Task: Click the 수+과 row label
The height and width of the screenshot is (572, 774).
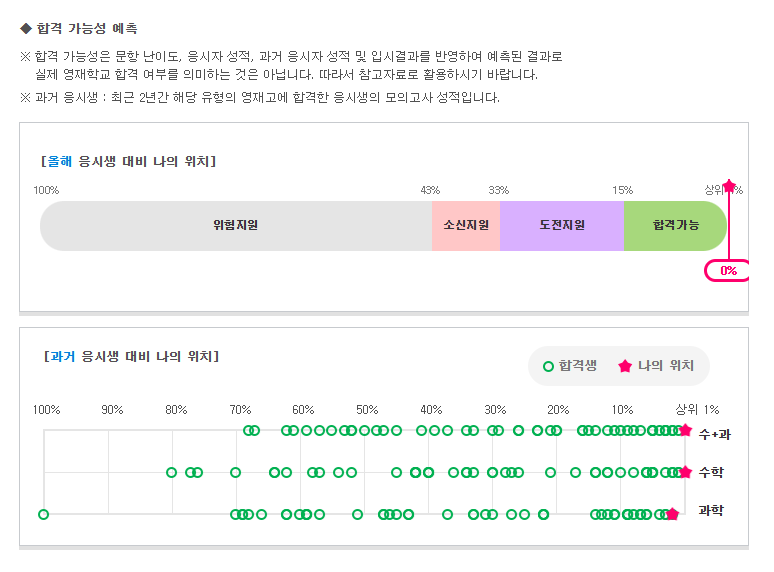Action: (715, 433)
